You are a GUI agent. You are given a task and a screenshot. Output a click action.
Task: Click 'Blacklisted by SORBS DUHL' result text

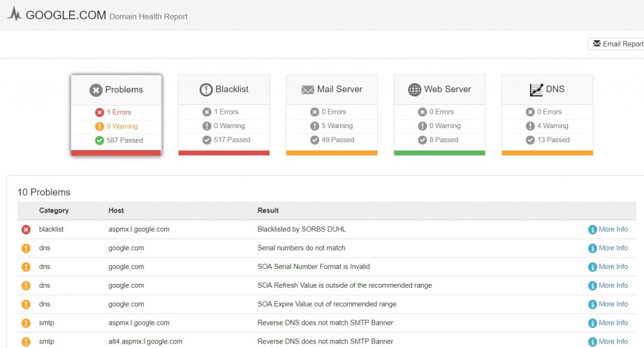(301, 229)
